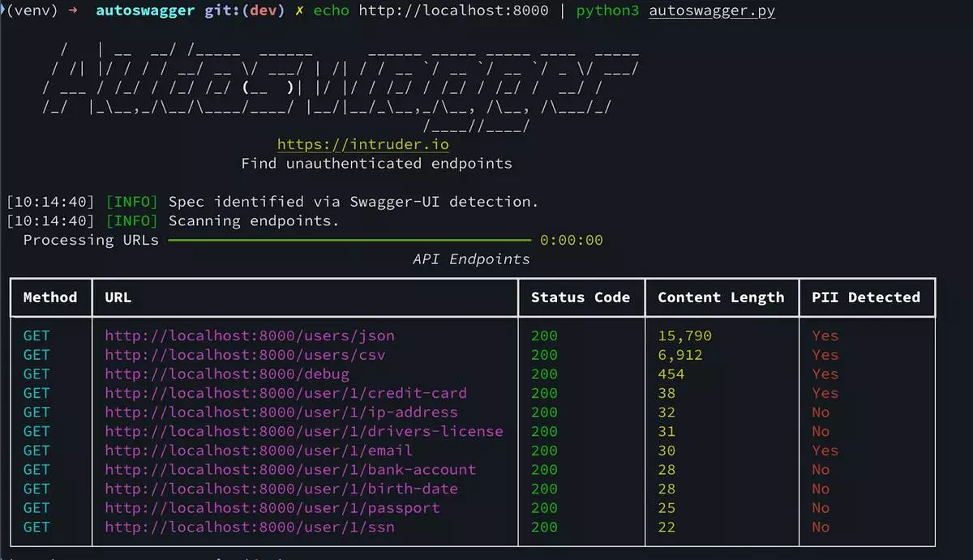Click autoswagger.py in the command line

[712, 11]
